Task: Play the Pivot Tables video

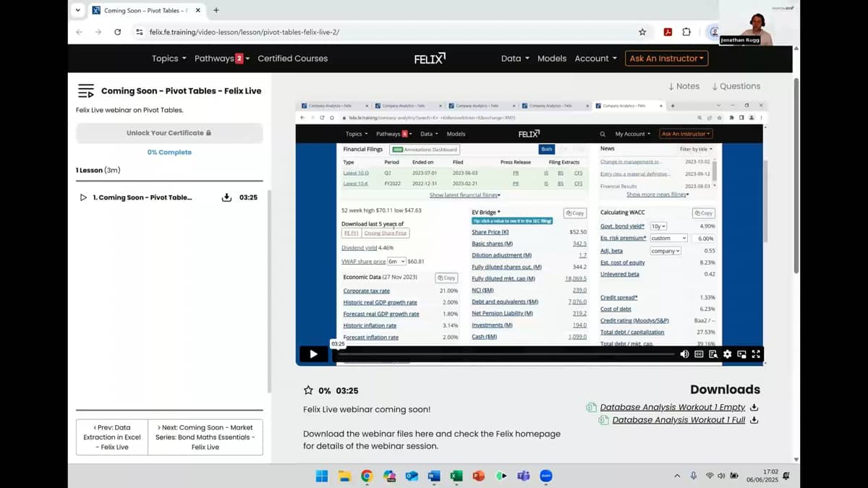Action: (x=313, y=354)
